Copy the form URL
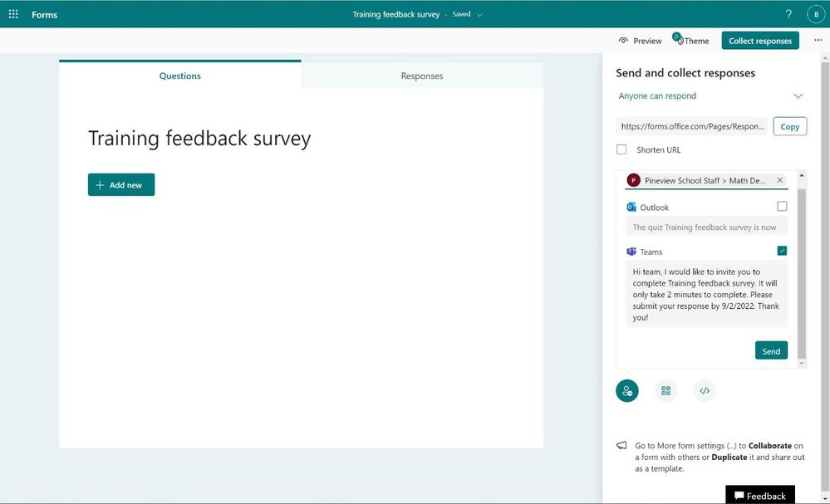830x504 pixels. 790,126
